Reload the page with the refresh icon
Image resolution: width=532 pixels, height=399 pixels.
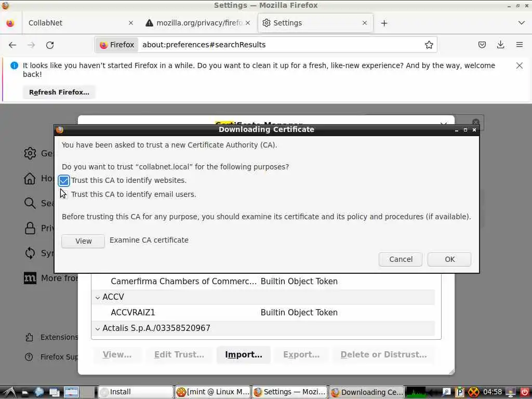pos(50,45)
